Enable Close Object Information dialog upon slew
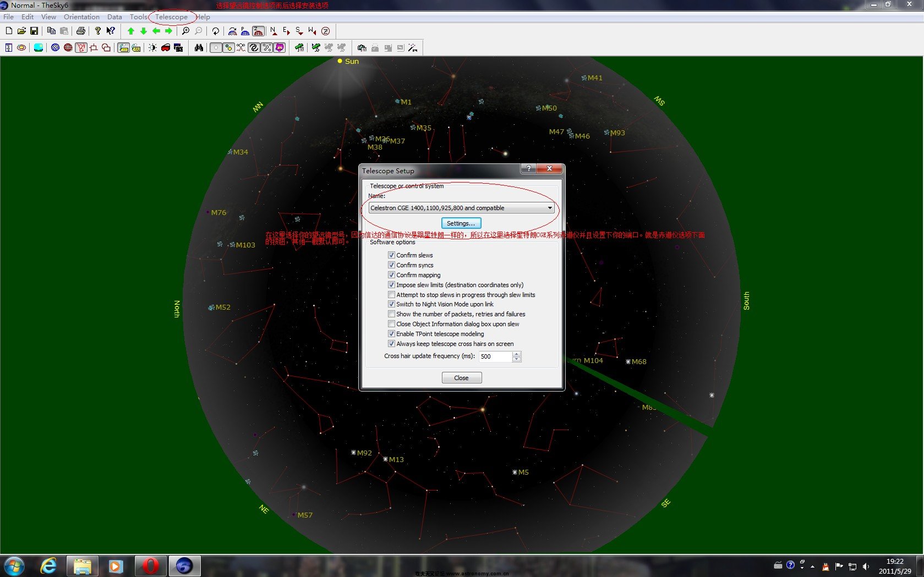 pyautogui.click(x=391, y=324)
